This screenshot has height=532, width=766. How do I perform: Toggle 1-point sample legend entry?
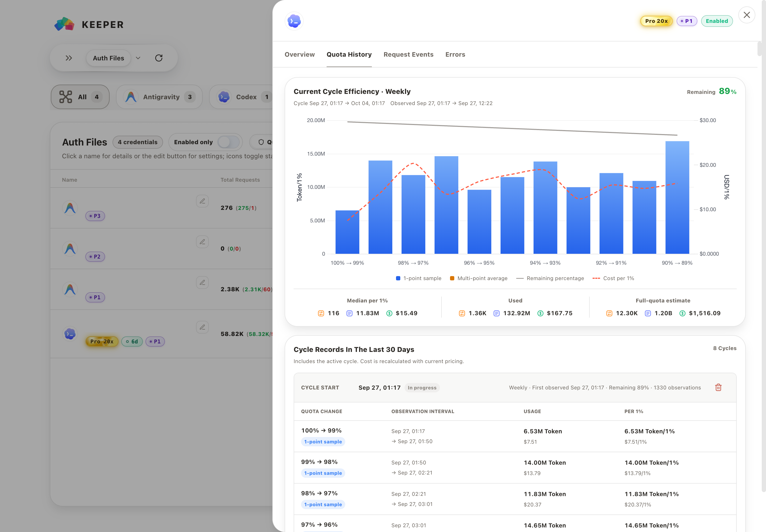(x=418, y=278)
